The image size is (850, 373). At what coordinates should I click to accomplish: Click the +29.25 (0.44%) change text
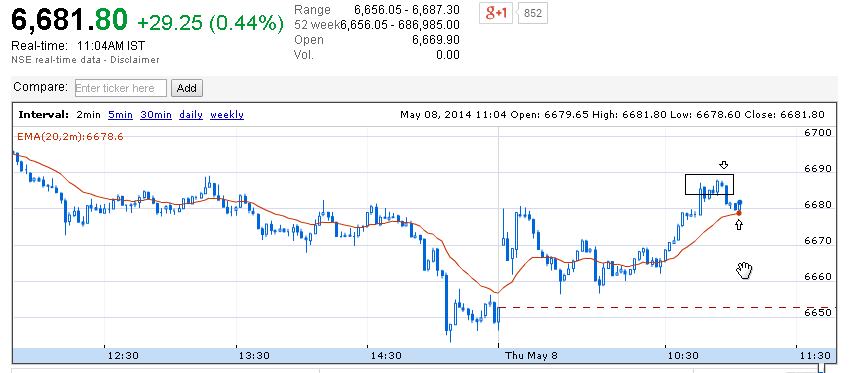210,23
